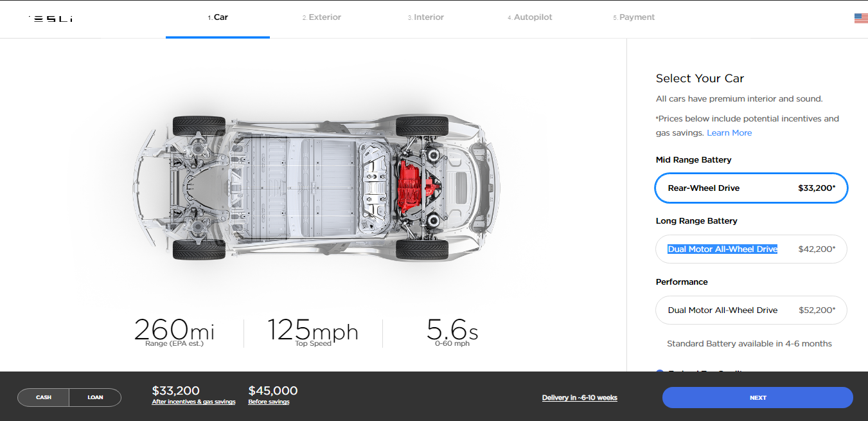
Task: Open the Learn More link
Action: click(729, 133)
